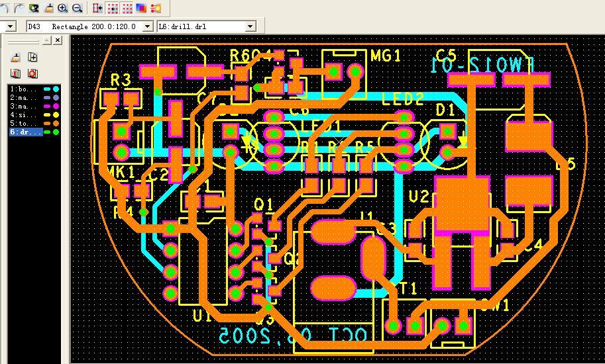Click the red layer-book icon on left

[x=15, y=73]
